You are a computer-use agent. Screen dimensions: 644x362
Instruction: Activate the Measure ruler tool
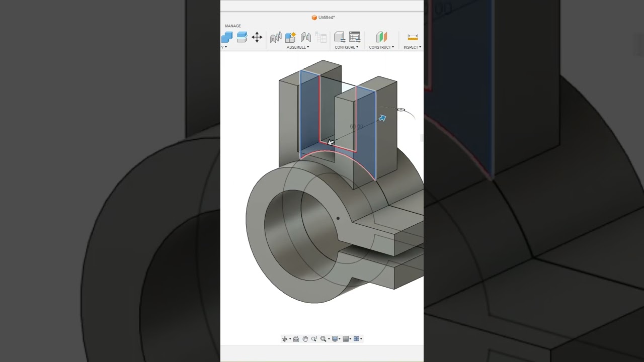tap(413, 37)
